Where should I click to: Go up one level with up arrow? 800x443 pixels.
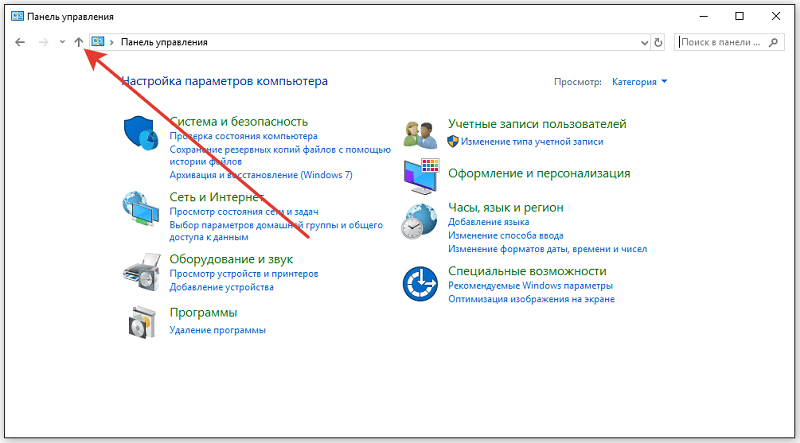79,42
